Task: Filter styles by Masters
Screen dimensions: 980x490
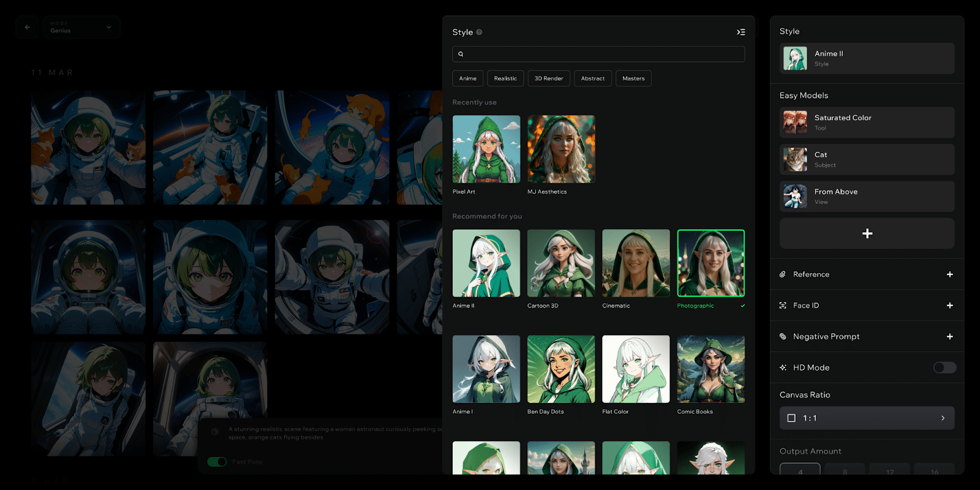Action: tap(633, 78)
